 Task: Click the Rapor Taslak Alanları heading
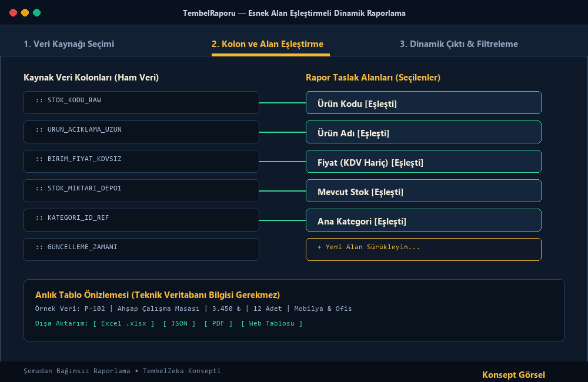pyautogui.click(x=373, y=78)
